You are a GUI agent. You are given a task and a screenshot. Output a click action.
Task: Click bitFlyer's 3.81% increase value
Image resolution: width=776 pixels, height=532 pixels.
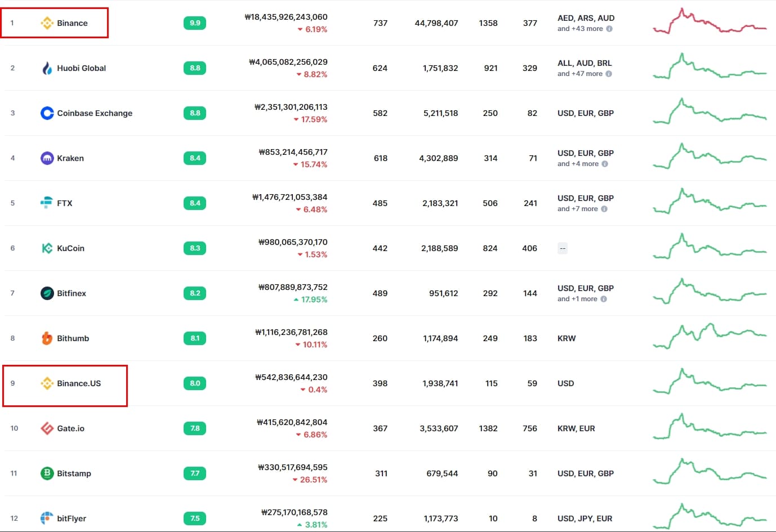[312, 525]
